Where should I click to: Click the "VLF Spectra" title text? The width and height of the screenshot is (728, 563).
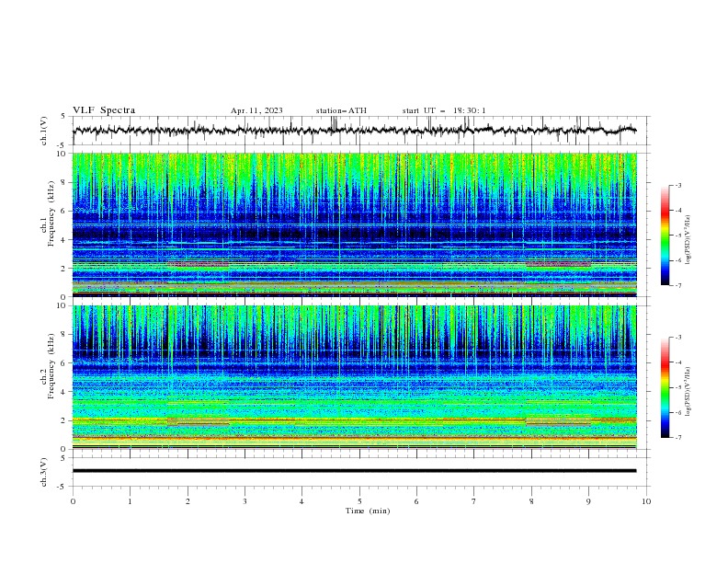point(104,110)
